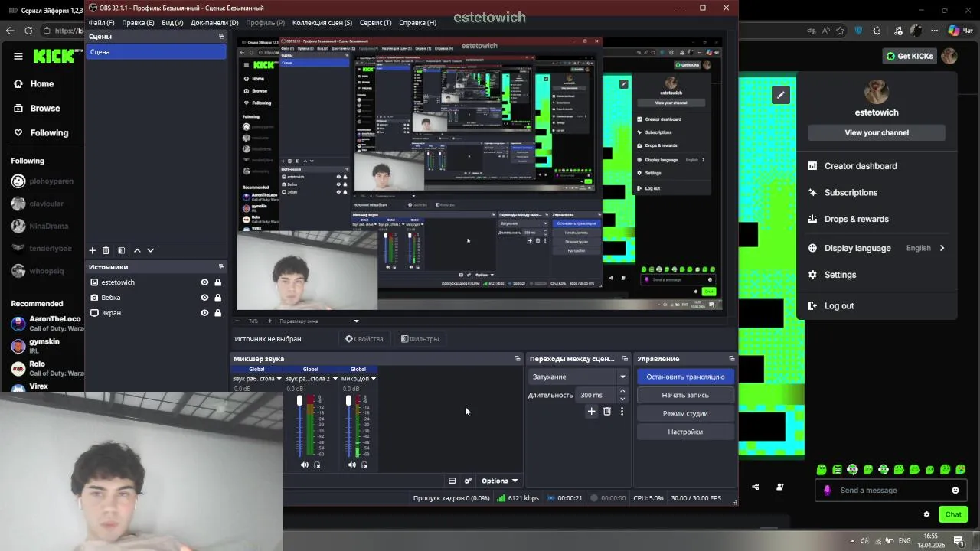The image size is (980, 551).
Task: Click Остановить трансляцию button
Action: (685, 377)
